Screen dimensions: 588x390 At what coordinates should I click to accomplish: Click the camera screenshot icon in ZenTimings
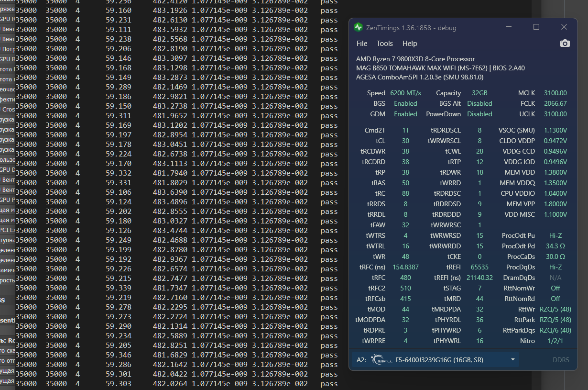click(565, 44)
